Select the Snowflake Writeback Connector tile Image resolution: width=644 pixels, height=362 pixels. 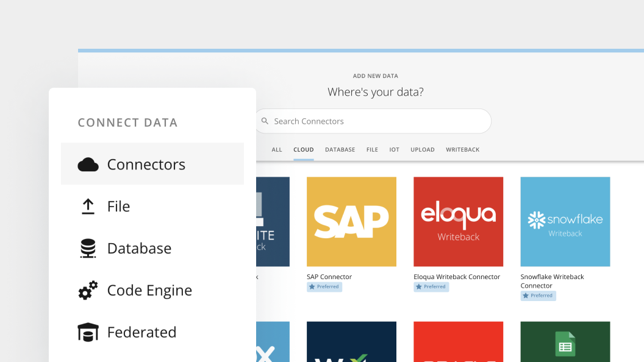pos(565,222)
